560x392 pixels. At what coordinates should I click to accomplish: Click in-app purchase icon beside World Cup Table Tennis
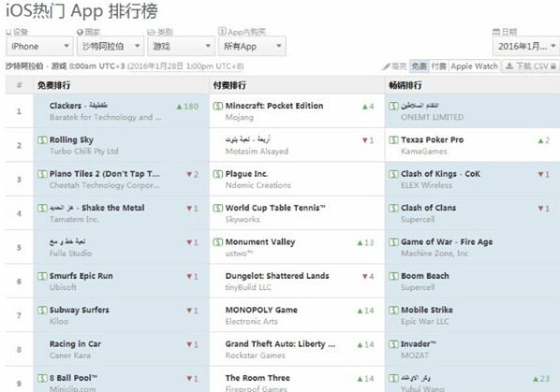218,208
